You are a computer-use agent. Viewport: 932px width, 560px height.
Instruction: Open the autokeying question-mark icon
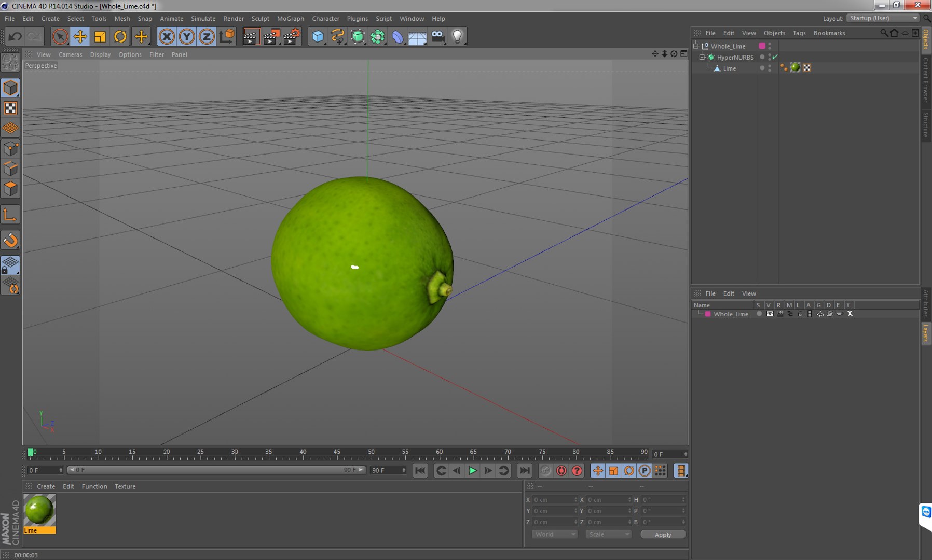577,470
